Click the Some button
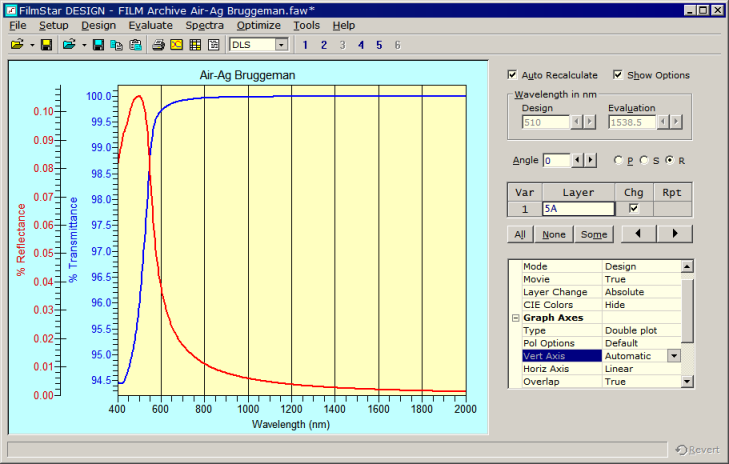The width and height of the screenshot is (729, 464). click(594, 234)
